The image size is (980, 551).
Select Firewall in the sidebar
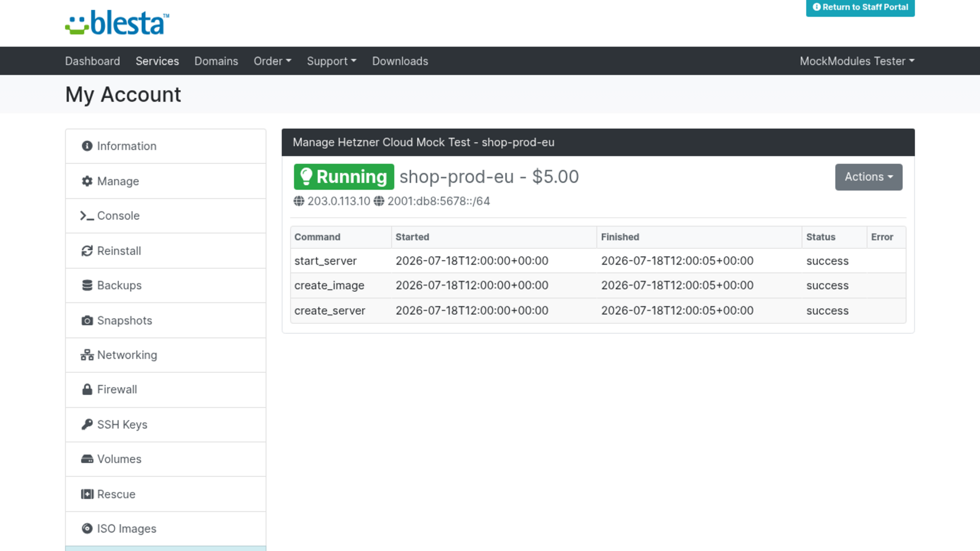pos(166,390)
